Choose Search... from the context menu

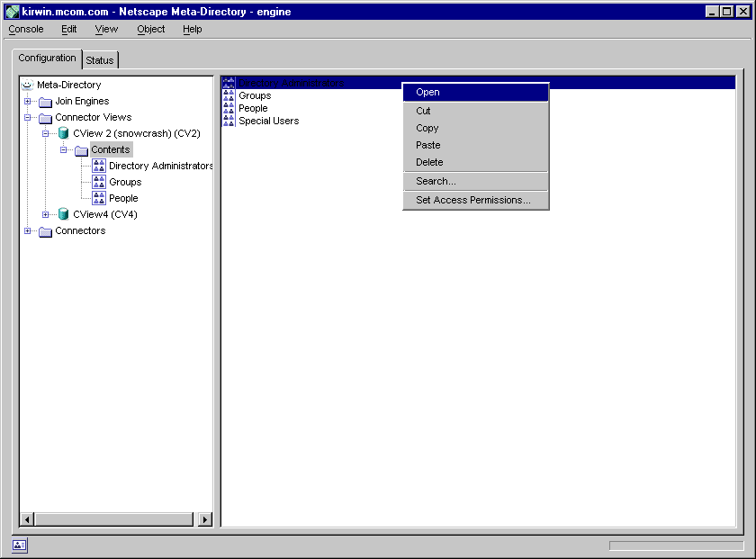(476, 181)
